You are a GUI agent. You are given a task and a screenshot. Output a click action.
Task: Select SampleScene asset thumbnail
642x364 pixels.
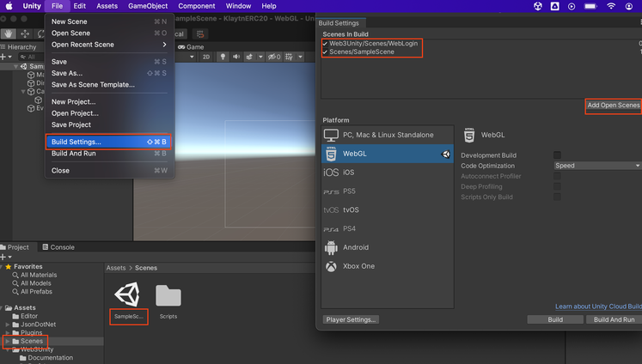tap(127, 294)
